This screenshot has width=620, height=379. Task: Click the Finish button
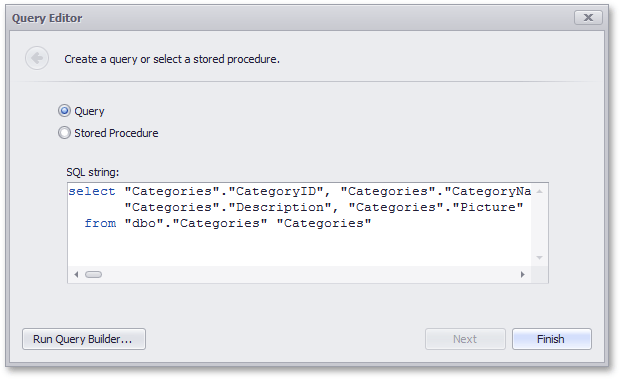[x=552, y=339]
